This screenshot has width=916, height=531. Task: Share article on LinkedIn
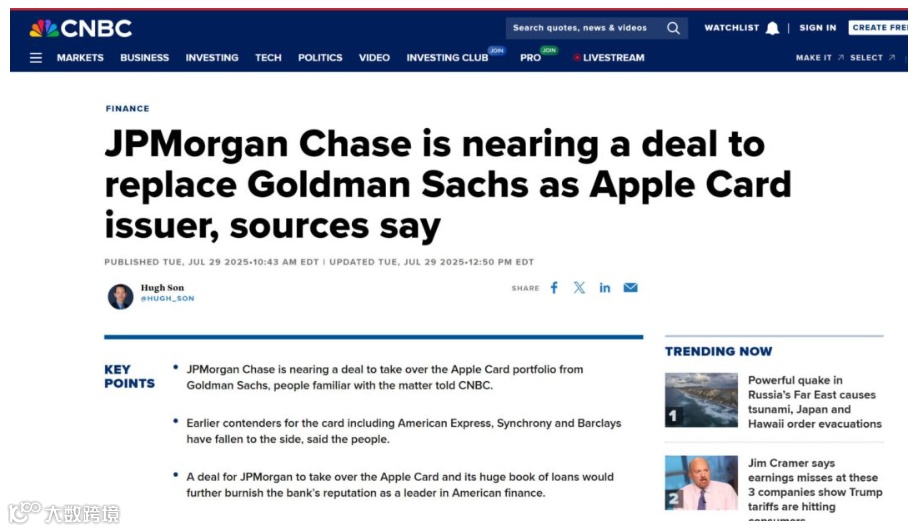point(605,288)
